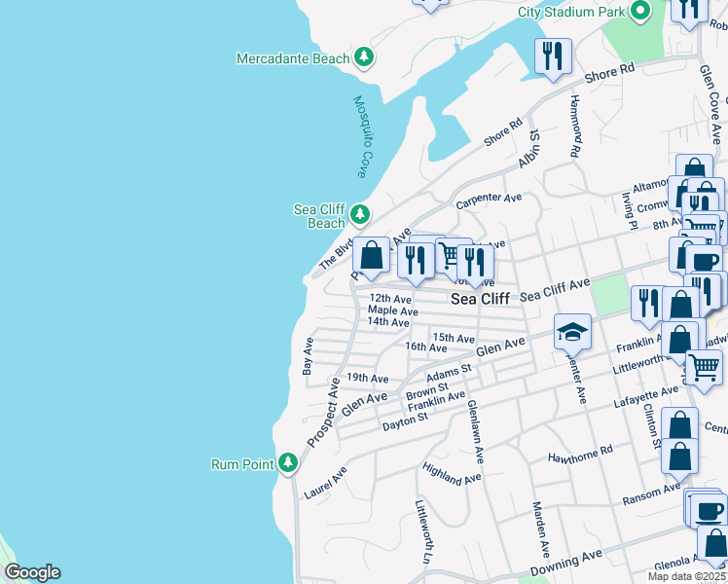728x584 pixels.
Task: Open the shopping bag marker right of Hawthorne Rd
Action: coord(679,457)
